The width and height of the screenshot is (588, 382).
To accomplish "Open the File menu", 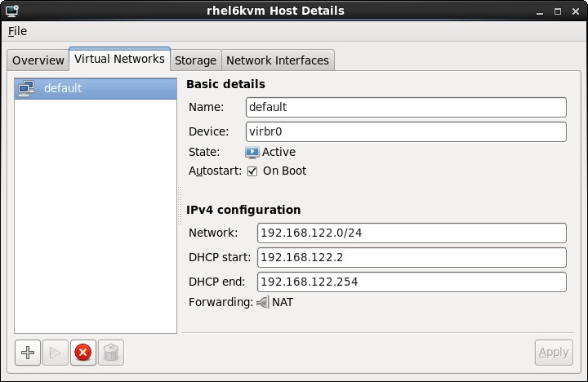I will pos(17,31).
